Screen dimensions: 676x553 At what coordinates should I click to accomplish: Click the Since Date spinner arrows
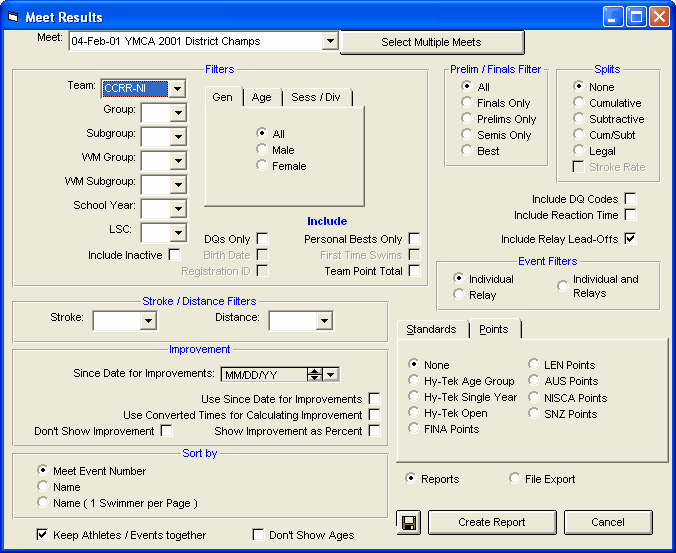[314, 374]
